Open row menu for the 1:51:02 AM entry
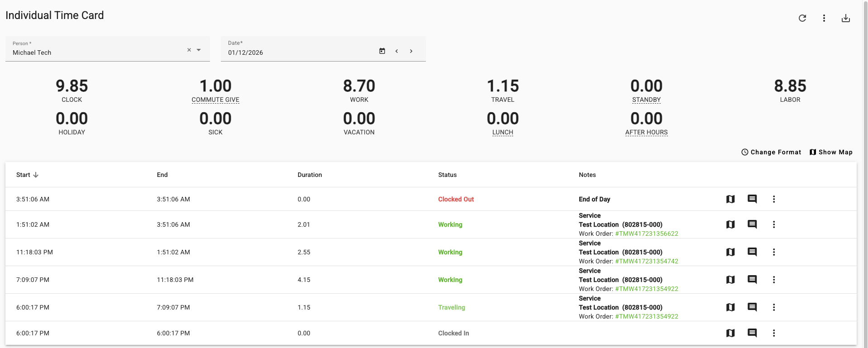868x348 pixels. coord(774,224)
